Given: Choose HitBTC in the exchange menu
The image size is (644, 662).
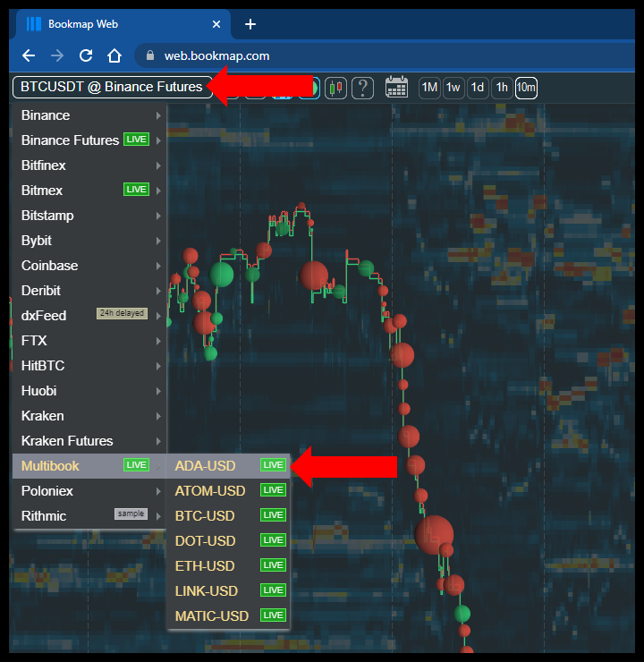Looking at the screenshot, I should click(89, 366).
